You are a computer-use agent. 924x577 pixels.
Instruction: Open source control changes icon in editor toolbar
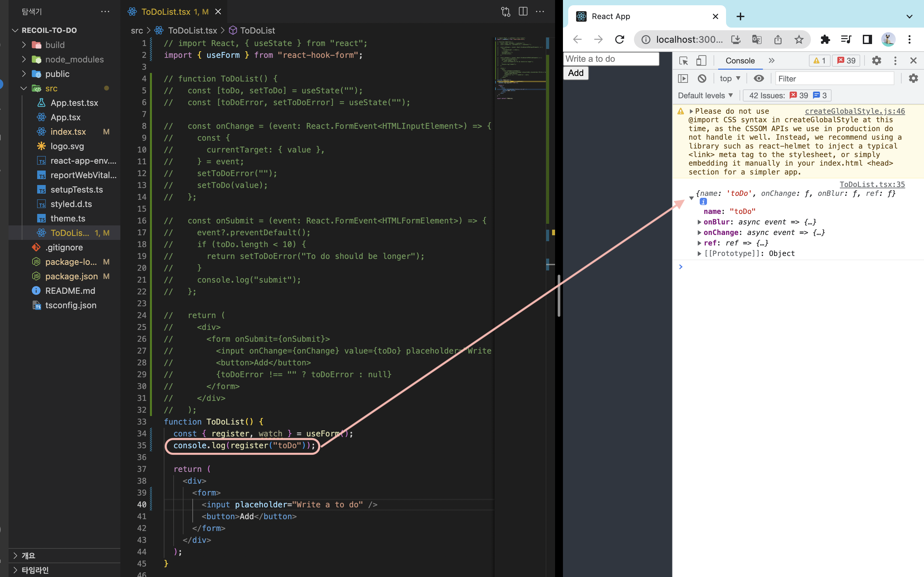505,12
